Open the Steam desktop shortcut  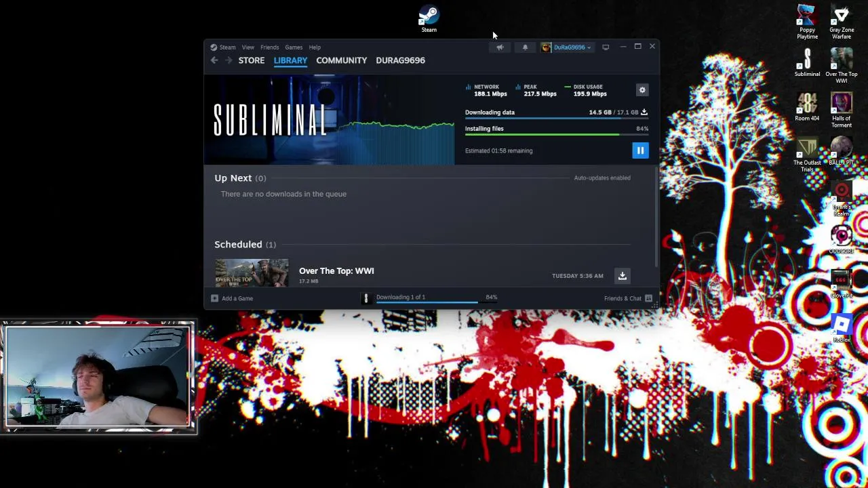[429, 19]
